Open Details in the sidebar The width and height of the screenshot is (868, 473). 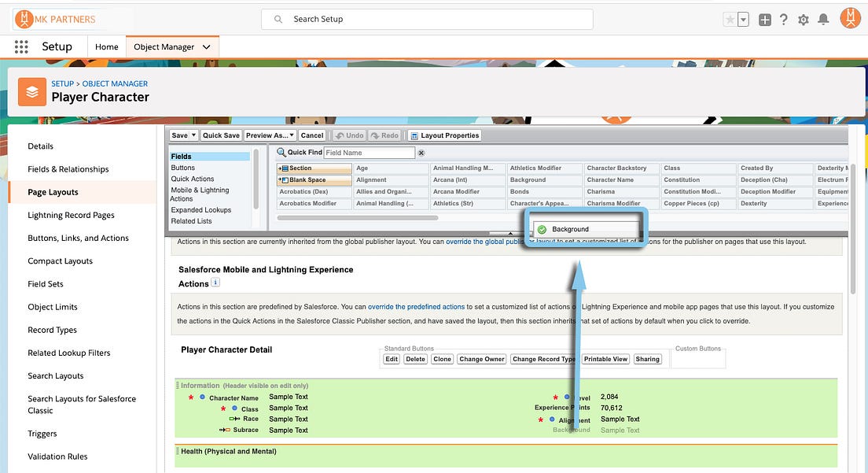tap(40, 146)
